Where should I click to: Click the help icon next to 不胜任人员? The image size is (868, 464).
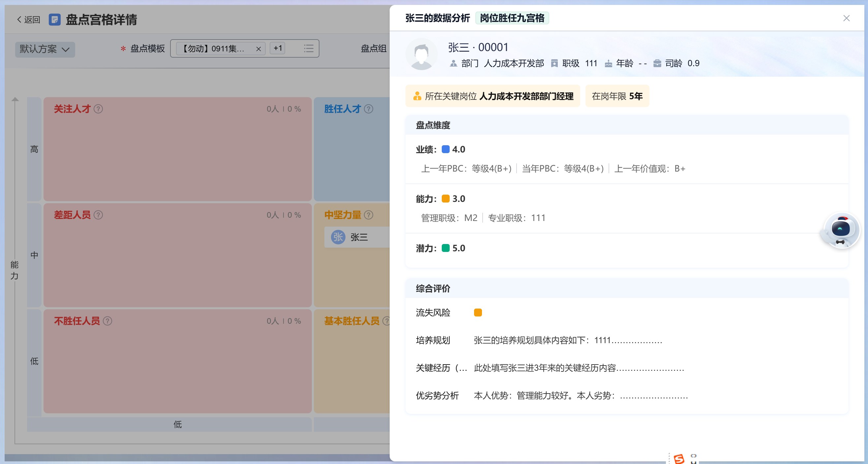107,321
